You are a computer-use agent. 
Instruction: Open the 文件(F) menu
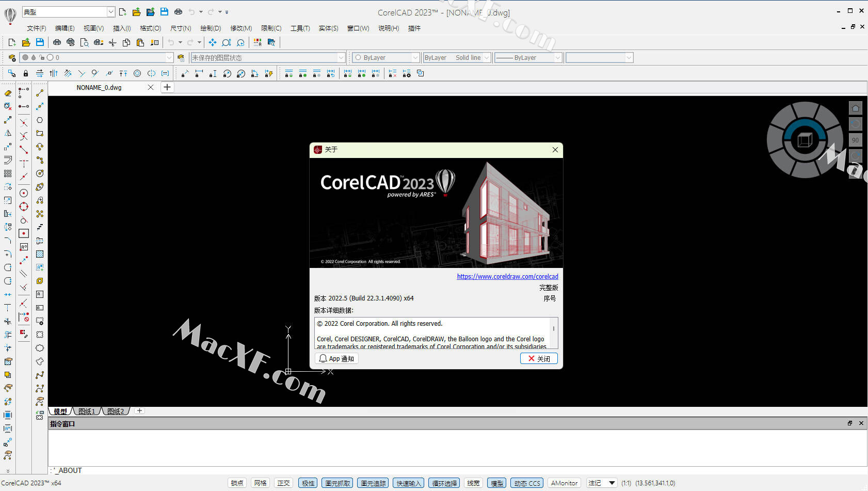coord(36,28)
